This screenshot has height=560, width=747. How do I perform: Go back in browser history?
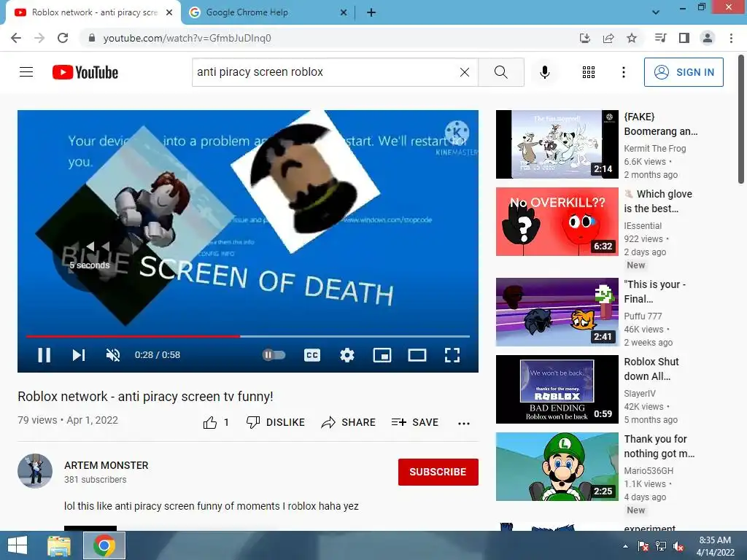tap(16, 38)
